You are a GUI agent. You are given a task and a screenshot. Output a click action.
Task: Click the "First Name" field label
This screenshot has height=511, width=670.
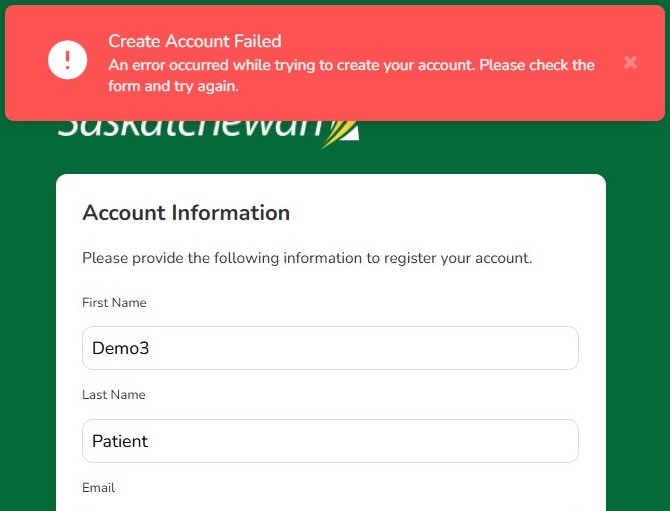click(114, 303)
